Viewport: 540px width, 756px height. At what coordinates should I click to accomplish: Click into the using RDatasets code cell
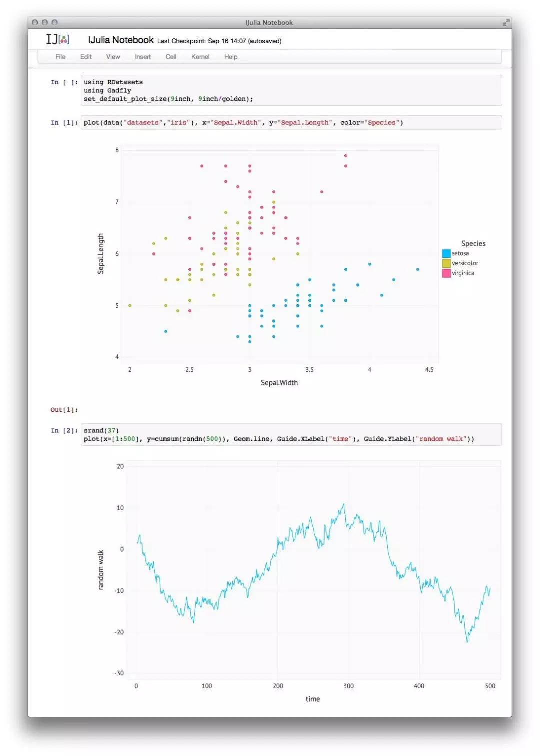(291, 90)
